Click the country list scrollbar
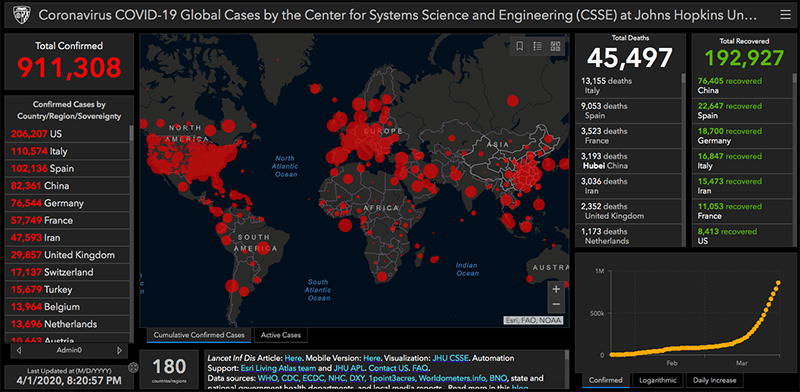Viewport: 800px width, 392px height. (131, 235)
